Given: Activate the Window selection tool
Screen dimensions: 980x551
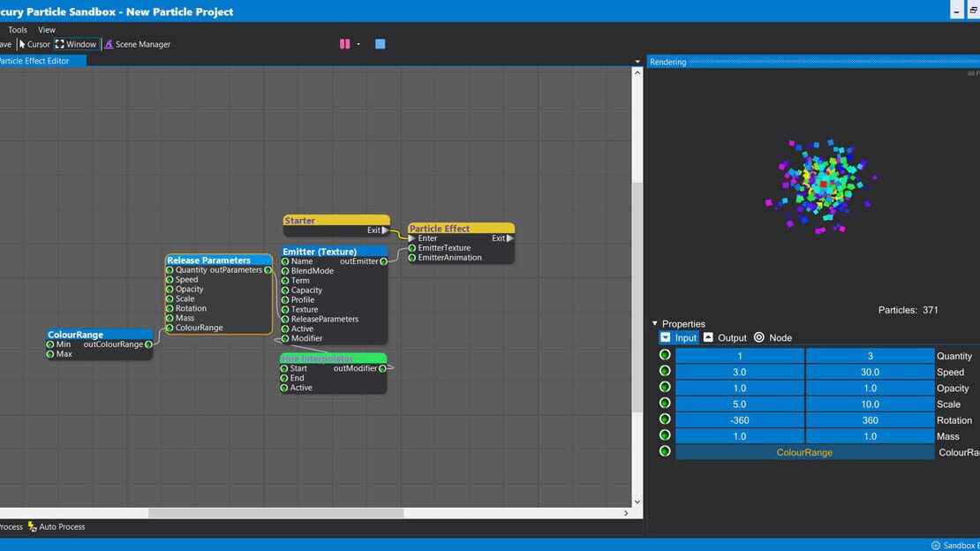Looking at the screenshot, I should click(76, 44).
